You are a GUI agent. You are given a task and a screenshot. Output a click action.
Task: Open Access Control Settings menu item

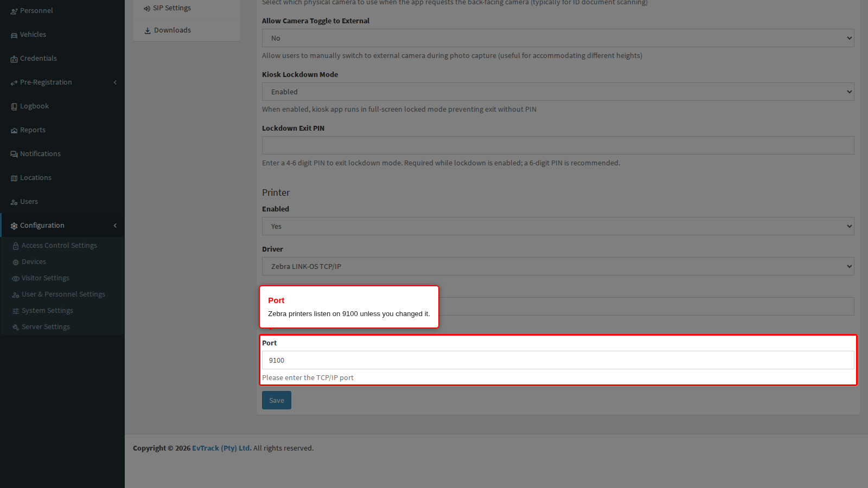point(62,246)
